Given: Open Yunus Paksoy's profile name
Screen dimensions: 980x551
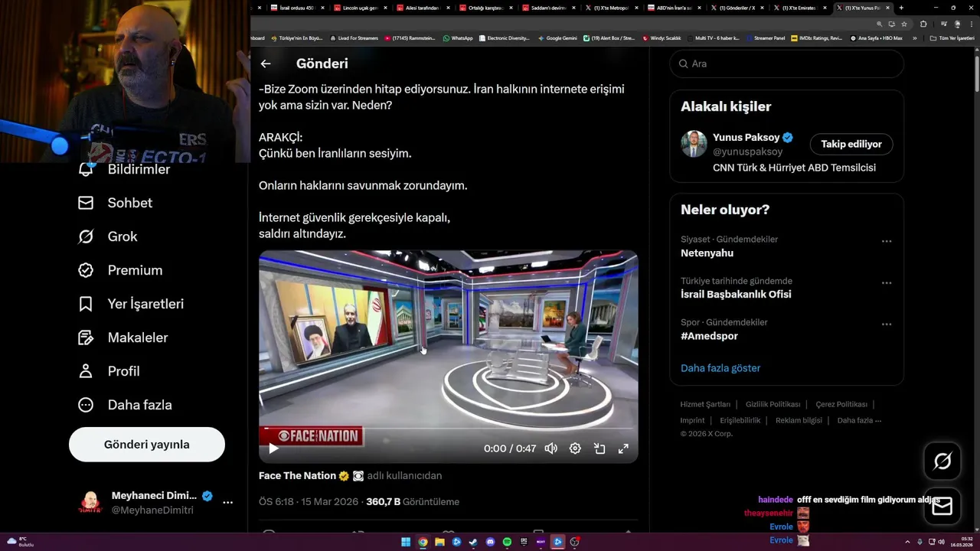Looking at the screenshot, I should [746, 138].
